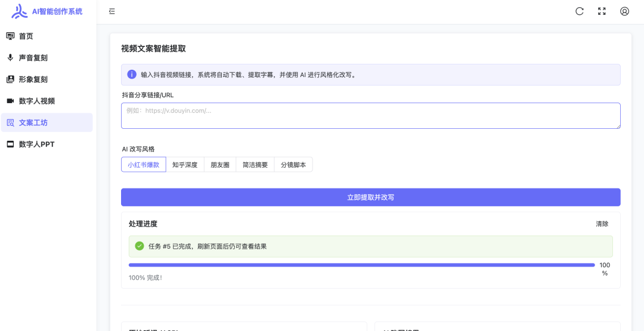Click 清除 to clear the progress
The height and width of the screenshot is (331, 644).
pos(602,224)
